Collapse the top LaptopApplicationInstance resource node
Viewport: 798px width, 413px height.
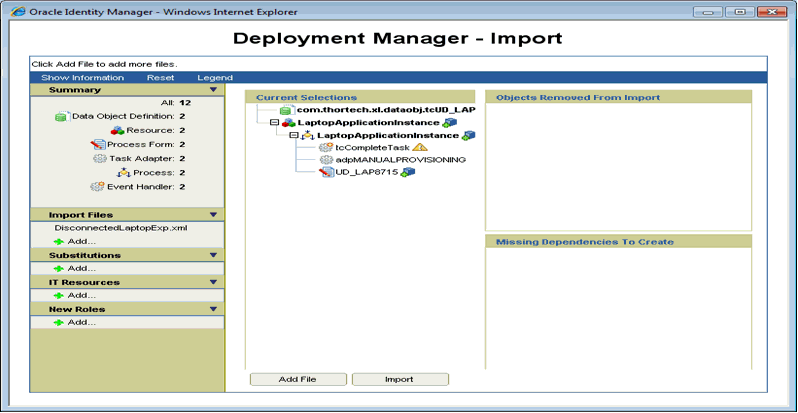[274, 123]
